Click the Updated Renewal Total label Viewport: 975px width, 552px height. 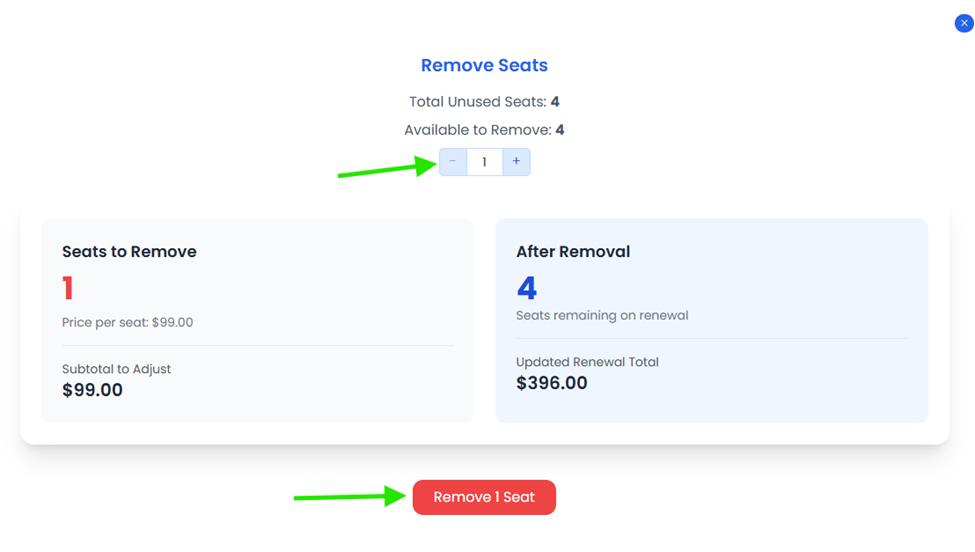(587, 362)
